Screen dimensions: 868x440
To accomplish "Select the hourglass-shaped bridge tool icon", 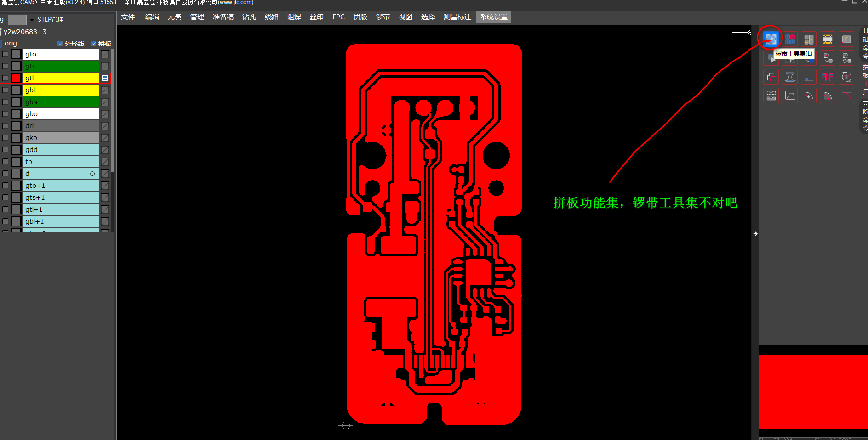I will pos(790,77).
